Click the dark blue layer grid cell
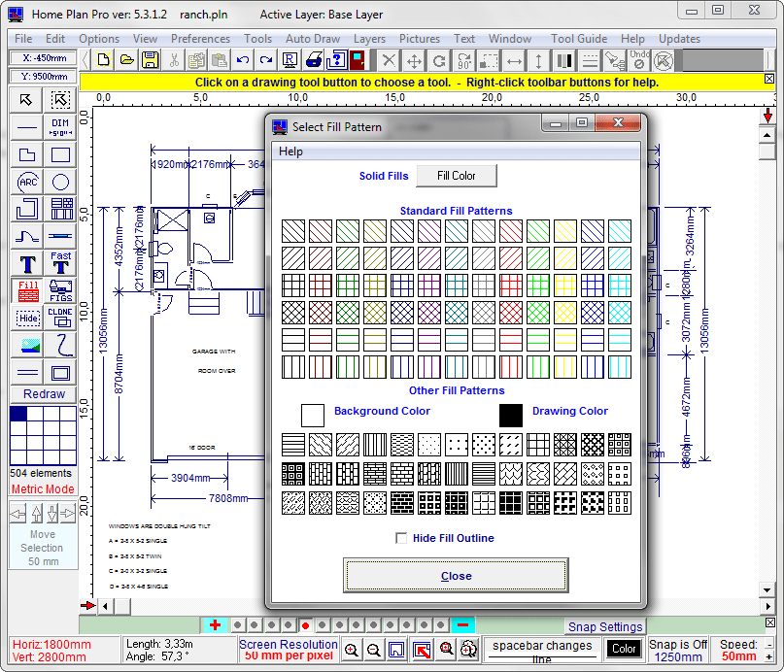The image size is (784, 672). [x=18, y=414]
